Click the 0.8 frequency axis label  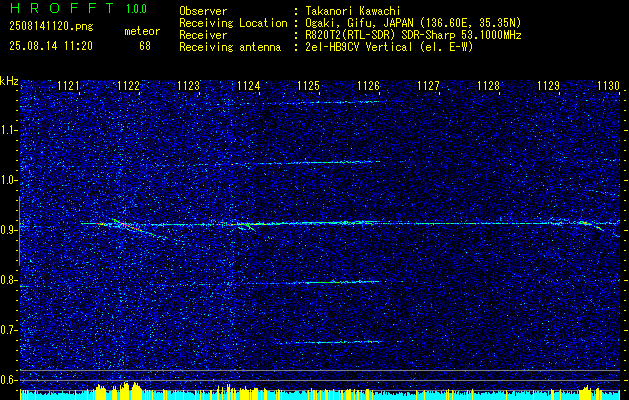7,280
